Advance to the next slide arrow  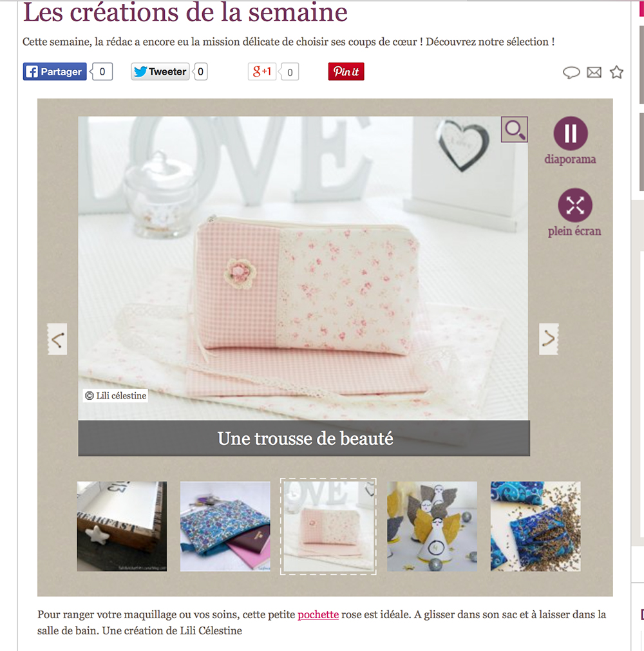(x=549, y=339)
